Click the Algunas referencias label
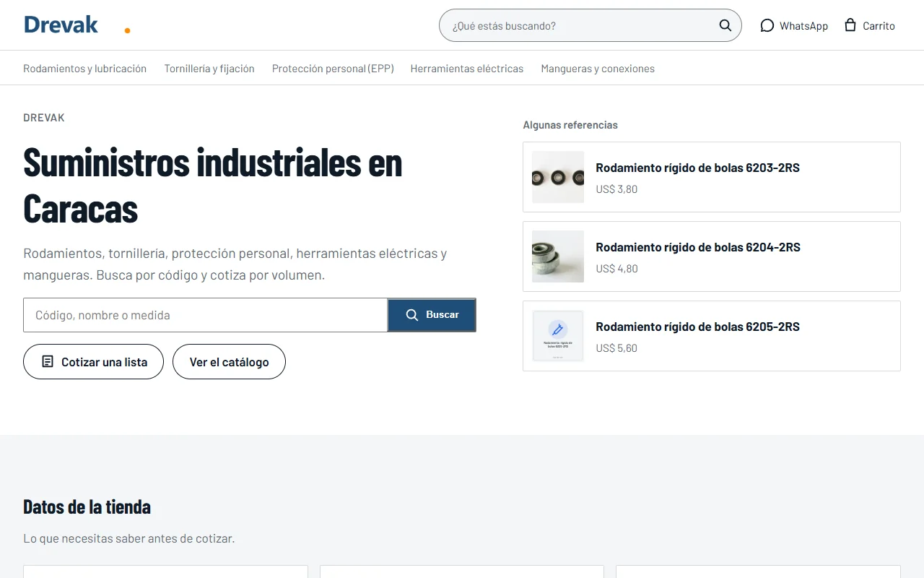Screen dimensions: 924x578 570,125
